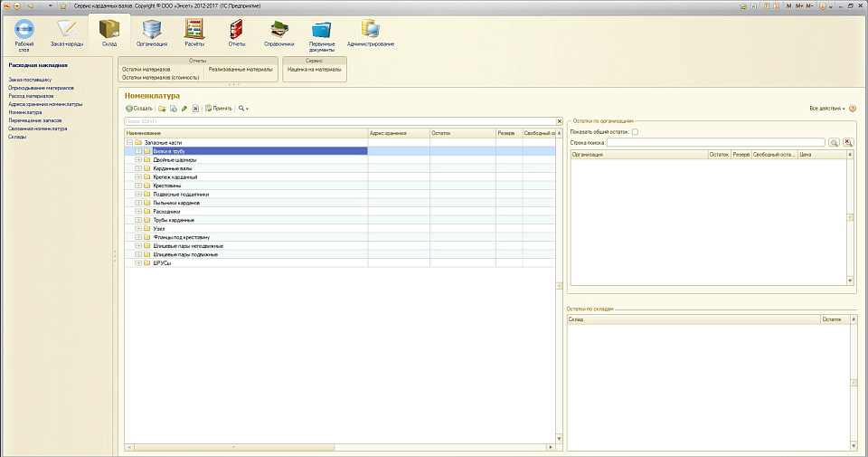
Task: Open the Организация section icon
Action: point(151,32)
